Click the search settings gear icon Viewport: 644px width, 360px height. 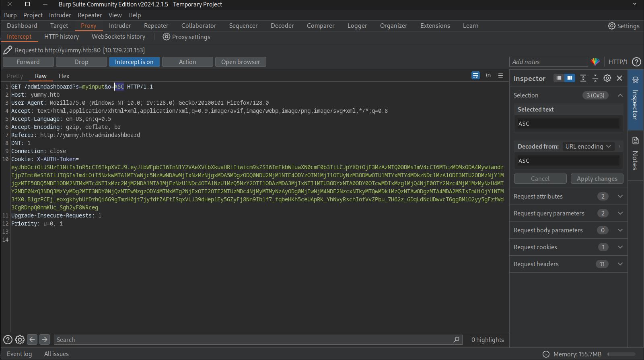(20, 339)
